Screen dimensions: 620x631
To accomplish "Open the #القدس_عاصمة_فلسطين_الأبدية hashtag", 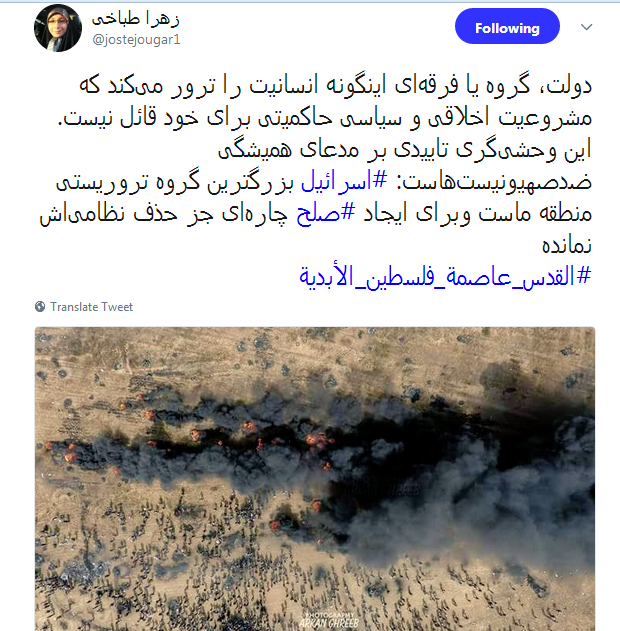I will (445, 276).
